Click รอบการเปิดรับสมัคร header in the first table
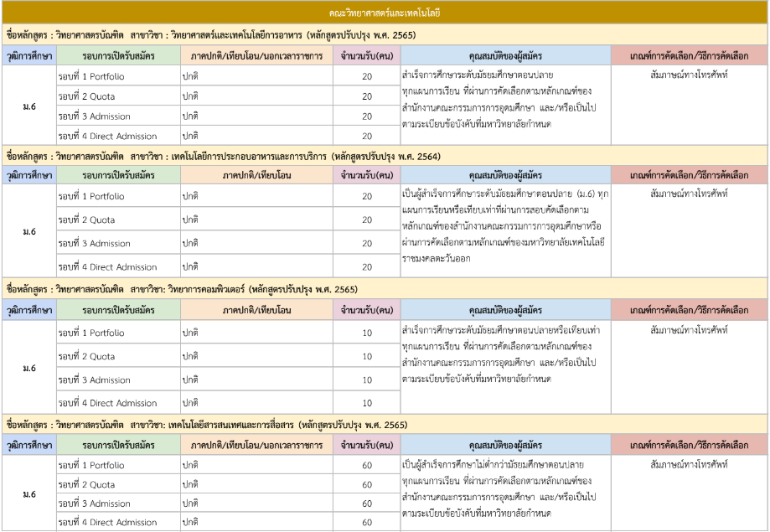Image resolution: width=770 pixels, height=532 pixels. 118,55
